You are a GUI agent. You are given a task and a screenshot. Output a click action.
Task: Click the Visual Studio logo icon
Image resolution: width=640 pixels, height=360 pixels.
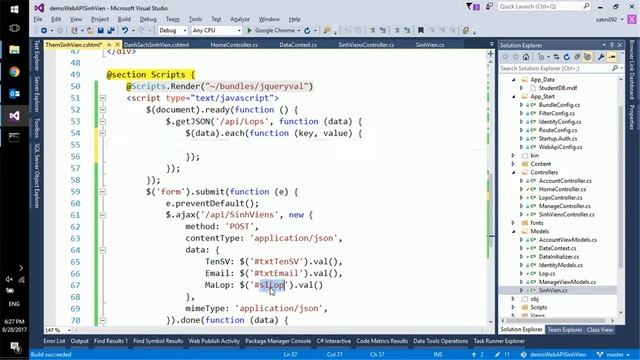[x=39, y=8]
